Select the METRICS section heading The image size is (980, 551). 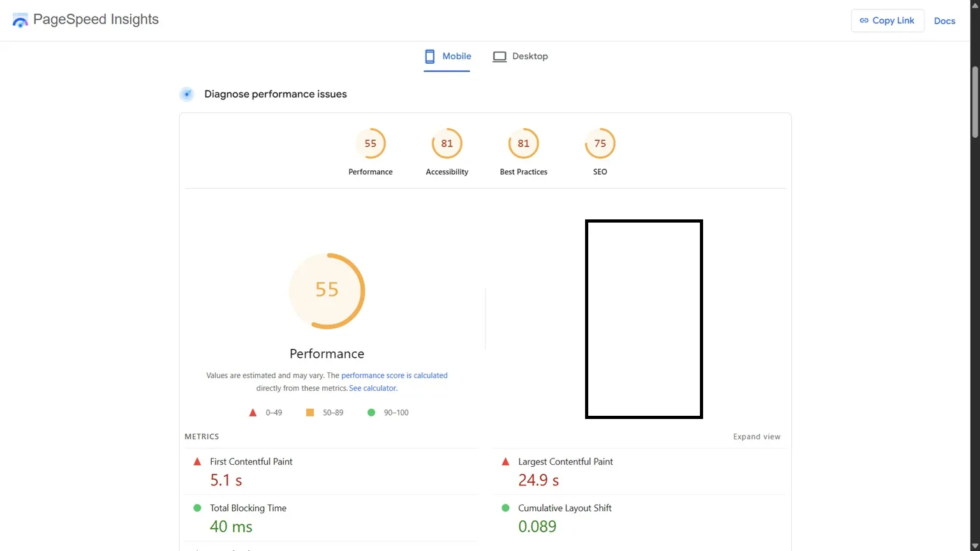202,437
